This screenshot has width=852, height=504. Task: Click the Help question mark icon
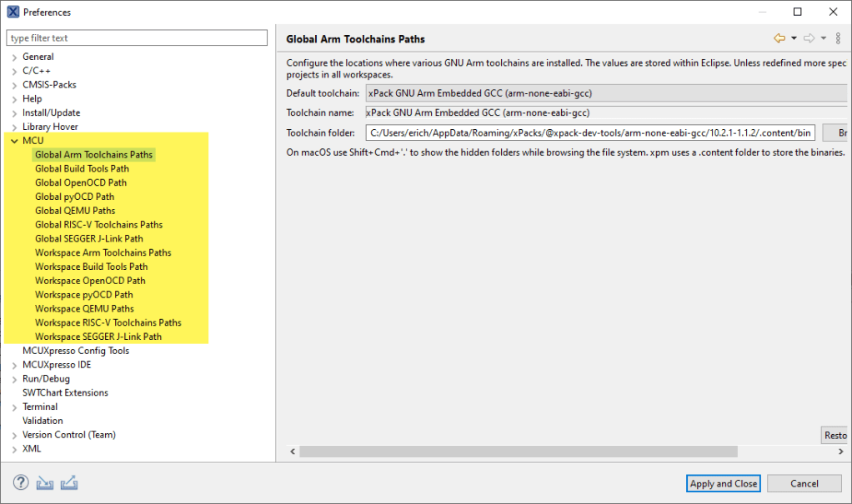[x=21, y=483]
